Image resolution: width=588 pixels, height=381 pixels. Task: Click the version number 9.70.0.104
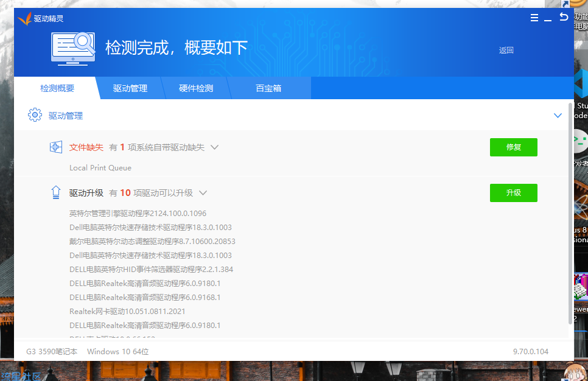531,351
